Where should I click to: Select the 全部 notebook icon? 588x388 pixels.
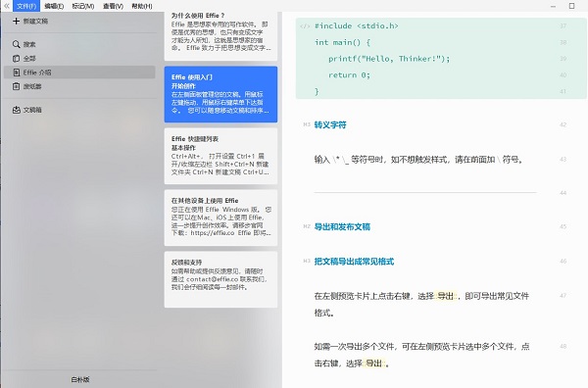coord(16,59)
